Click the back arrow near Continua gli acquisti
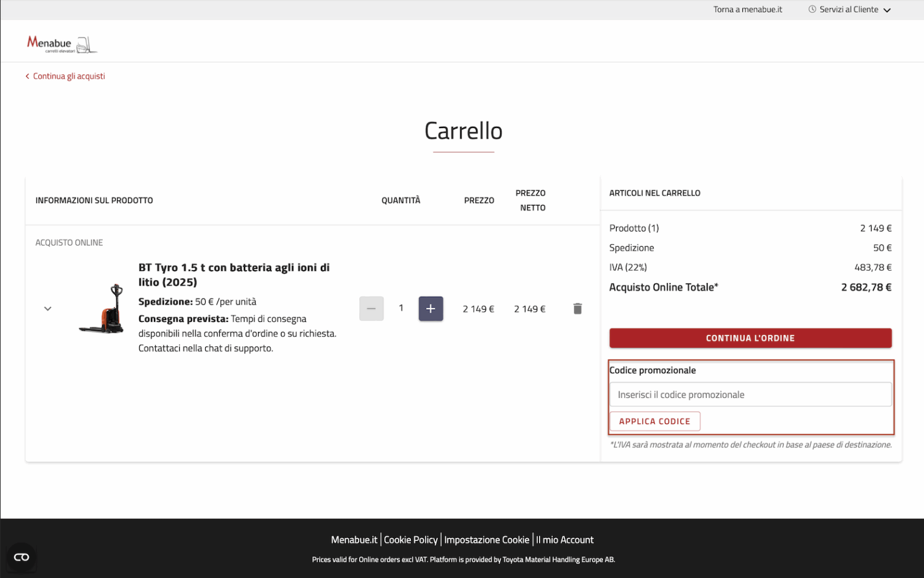 pyautogui.click(x=27, y=76)
